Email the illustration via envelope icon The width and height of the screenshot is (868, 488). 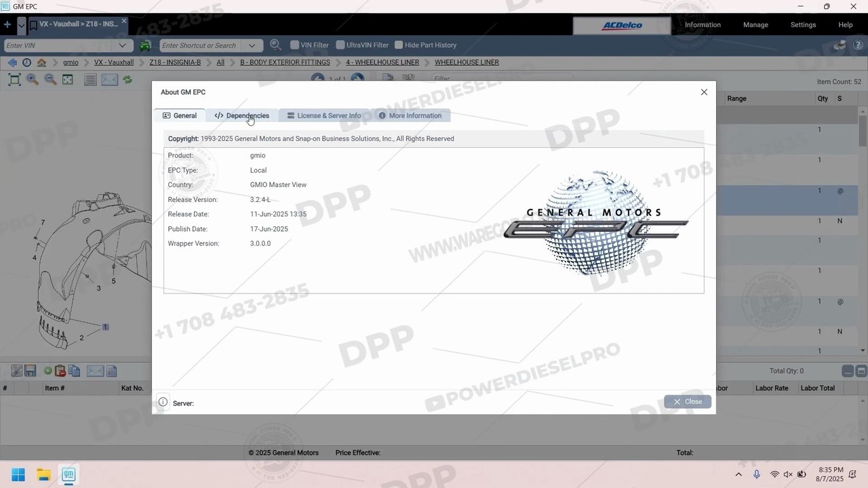[x=109, y=80]
